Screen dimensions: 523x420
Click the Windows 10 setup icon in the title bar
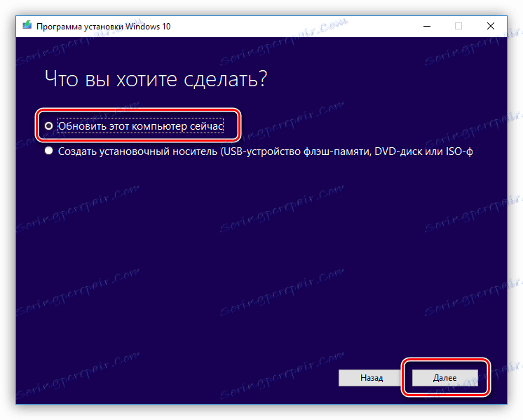27,25
